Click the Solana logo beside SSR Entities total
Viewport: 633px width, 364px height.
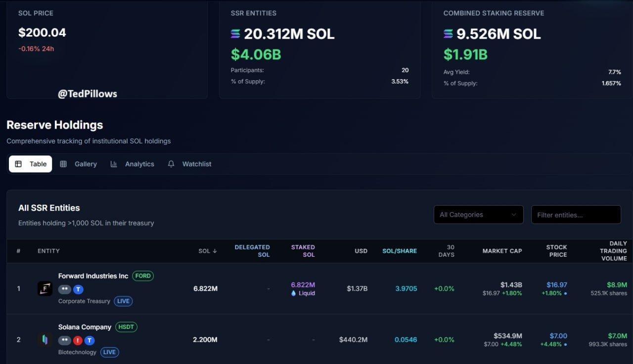click(235, 34)
